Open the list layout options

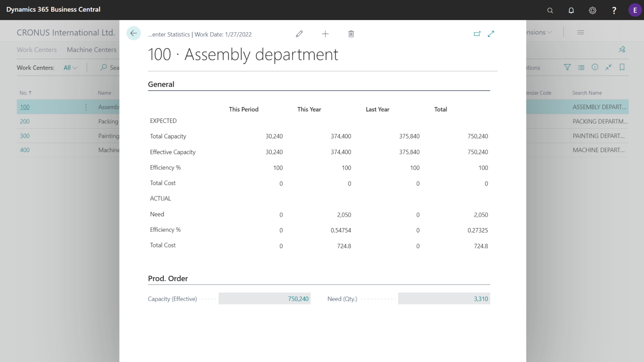[x=581, y=67]
